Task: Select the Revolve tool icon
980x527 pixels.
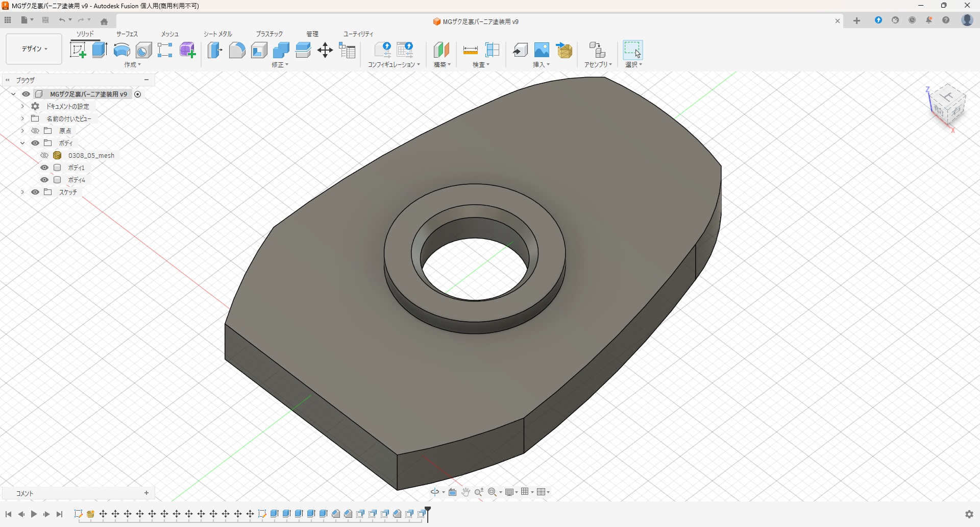Action: point(121,50)
